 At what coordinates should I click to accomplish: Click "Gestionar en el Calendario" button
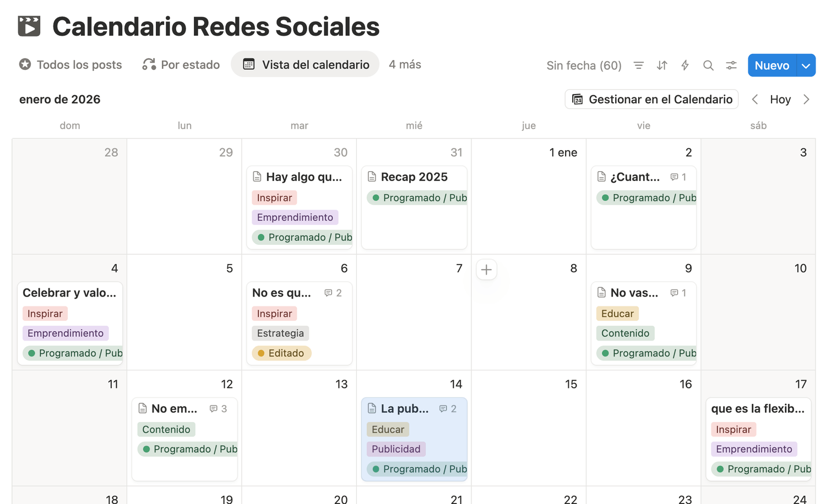pos(651,99)
